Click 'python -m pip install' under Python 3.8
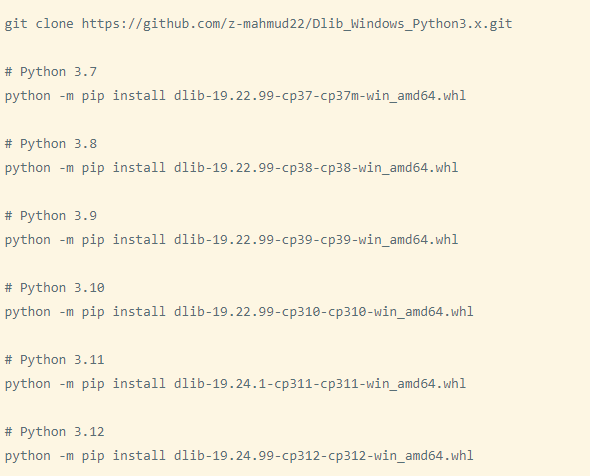This screenshot has width=590, height=476. pos(85,168)
